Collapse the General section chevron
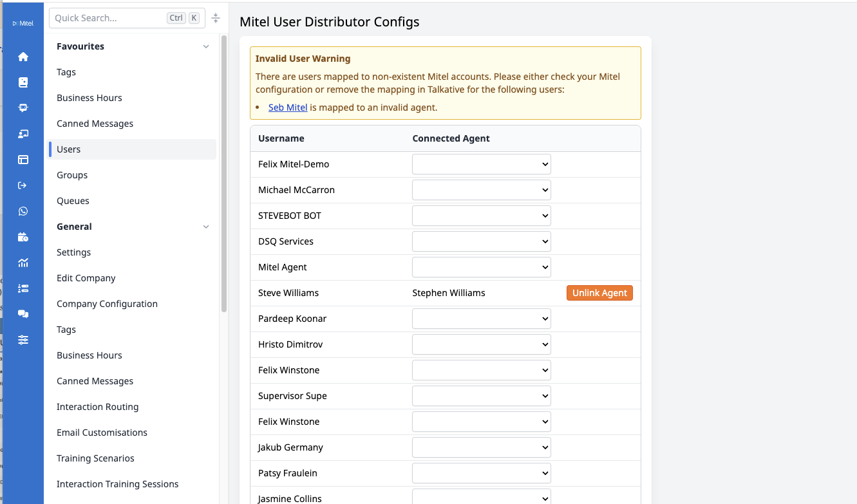 tap(206, 227)
